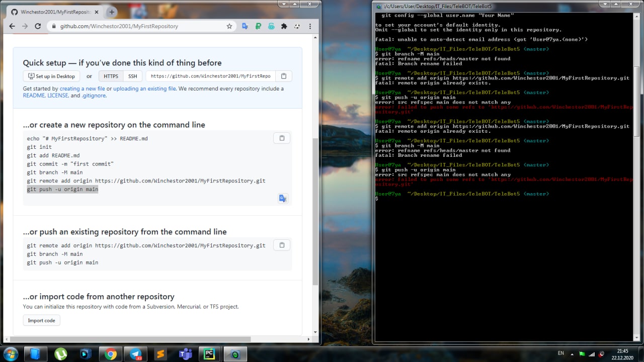Reload the GitHub page
The width and height of the screenshot is (644, 362).
pos(38,26)
